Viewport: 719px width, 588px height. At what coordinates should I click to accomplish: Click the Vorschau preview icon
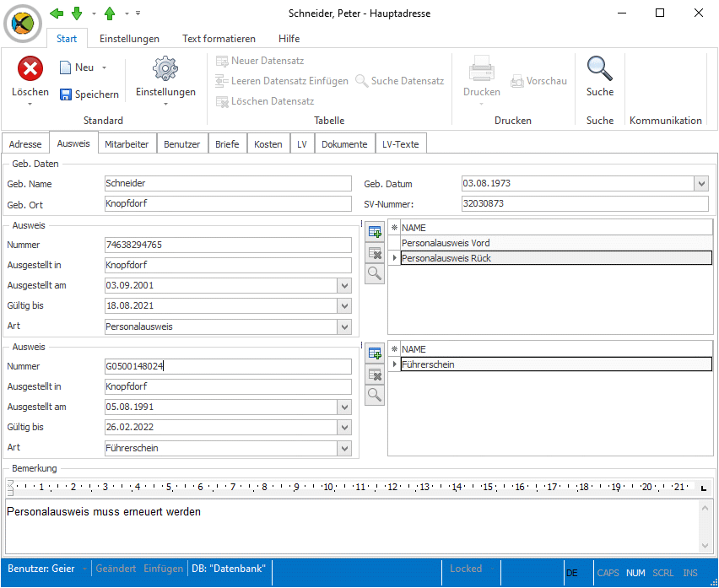point(517,81)
